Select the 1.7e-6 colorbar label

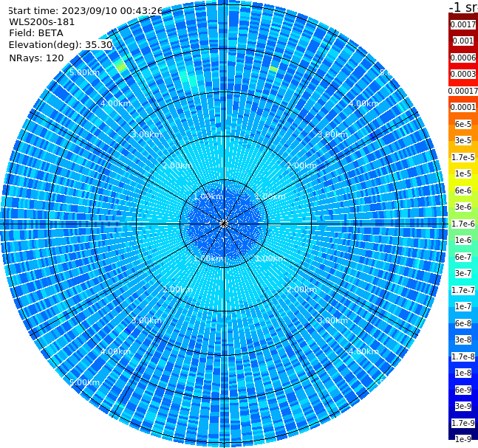463,224
